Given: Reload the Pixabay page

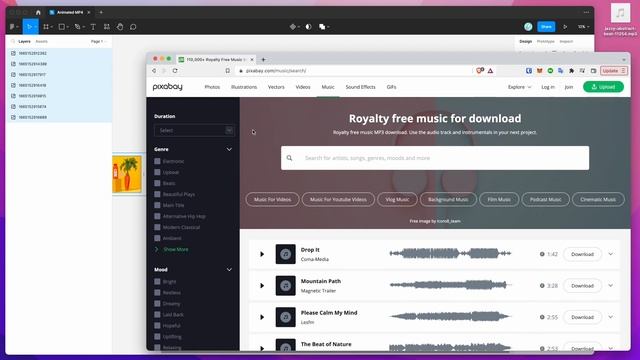Looking at the screenshot, I should tap(175, 71).
